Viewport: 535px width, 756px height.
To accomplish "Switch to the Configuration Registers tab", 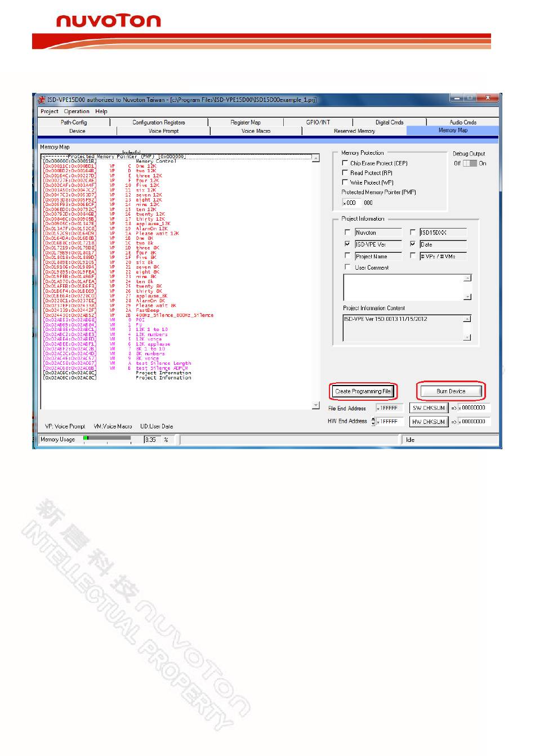I will coord(159,122).
